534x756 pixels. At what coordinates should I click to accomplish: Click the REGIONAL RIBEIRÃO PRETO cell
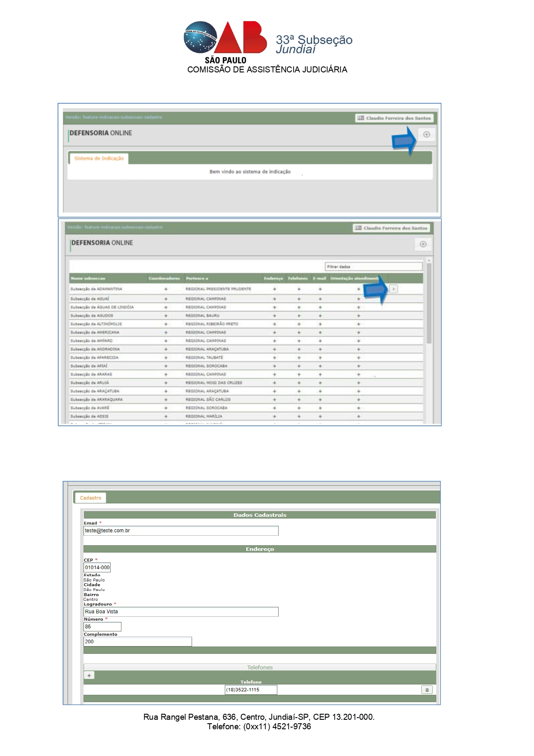tap(212, 324)
